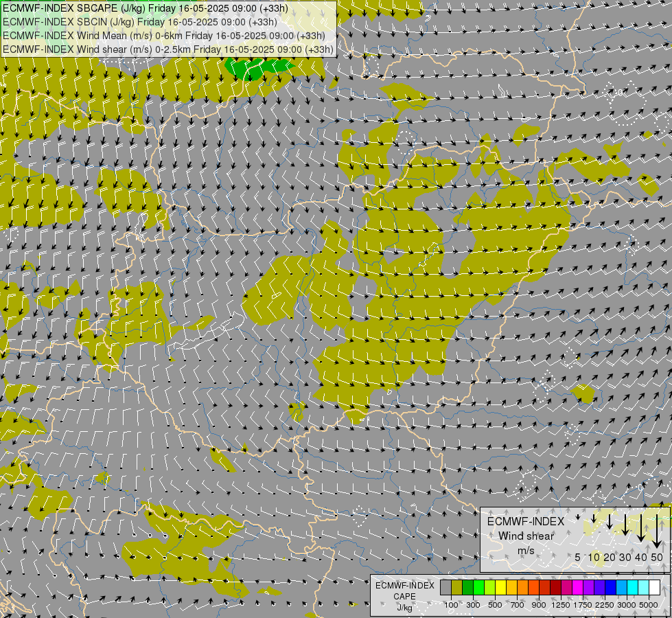
Task: Select the cyan CAPE legend swatch
Action: [633, 587]
